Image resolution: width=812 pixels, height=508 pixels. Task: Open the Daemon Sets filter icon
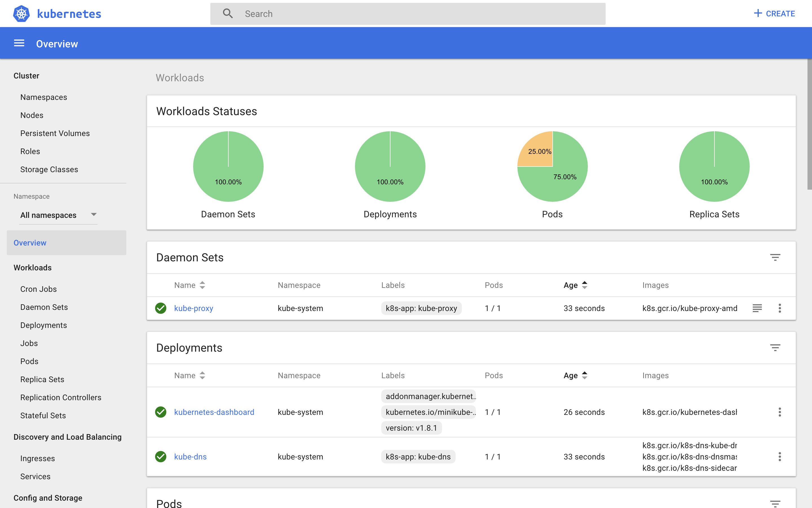775,257
